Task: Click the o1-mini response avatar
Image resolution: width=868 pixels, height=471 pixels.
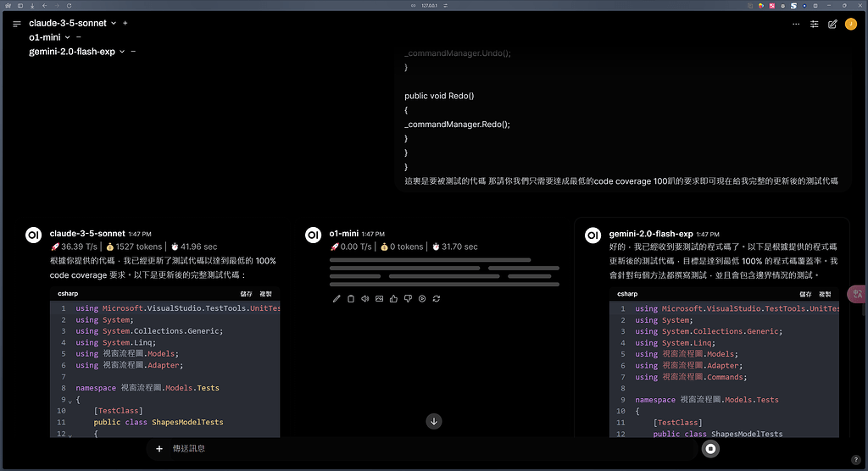Action: [314, 235]
